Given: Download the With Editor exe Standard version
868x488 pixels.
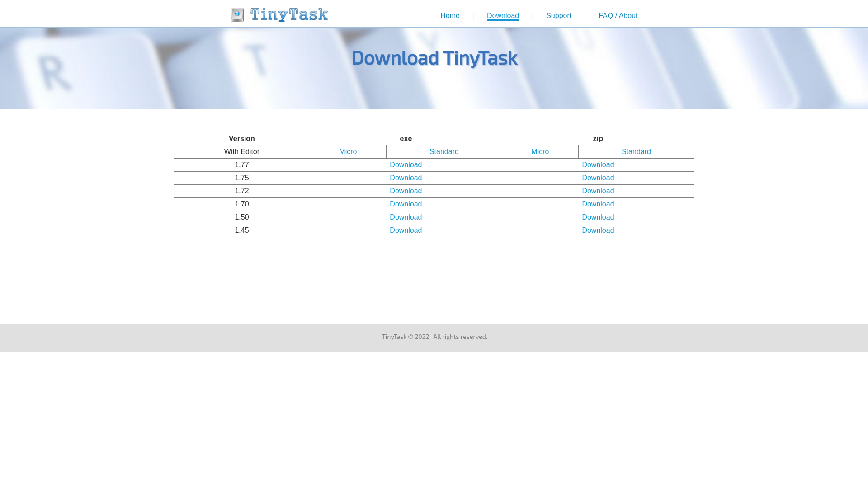Looking at the screenshot, I should pos(444,152).
